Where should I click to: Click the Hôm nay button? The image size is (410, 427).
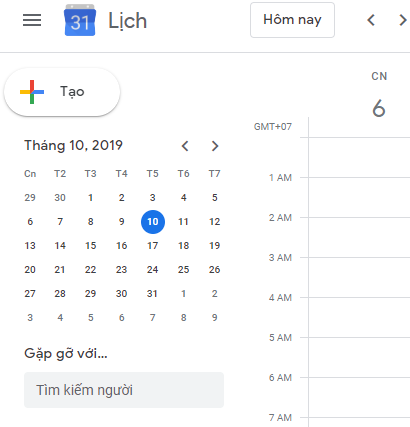point(292,20)
